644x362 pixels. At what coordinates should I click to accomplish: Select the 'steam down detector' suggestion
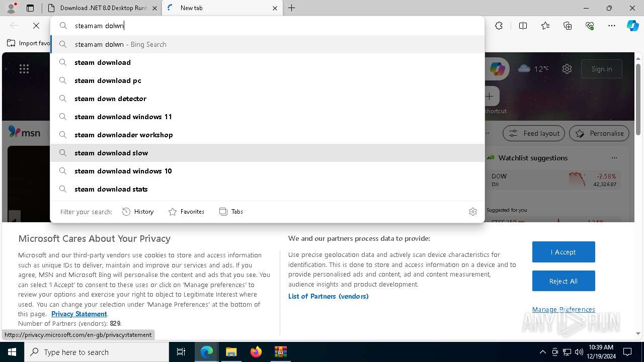pos(267,99)
